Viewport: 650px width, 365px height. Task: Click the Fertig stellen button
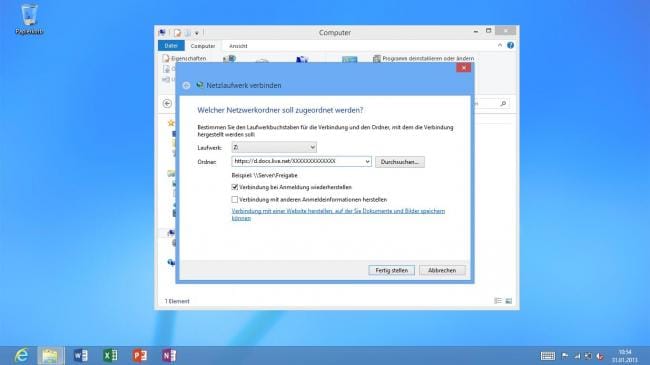tap(391, 270)
